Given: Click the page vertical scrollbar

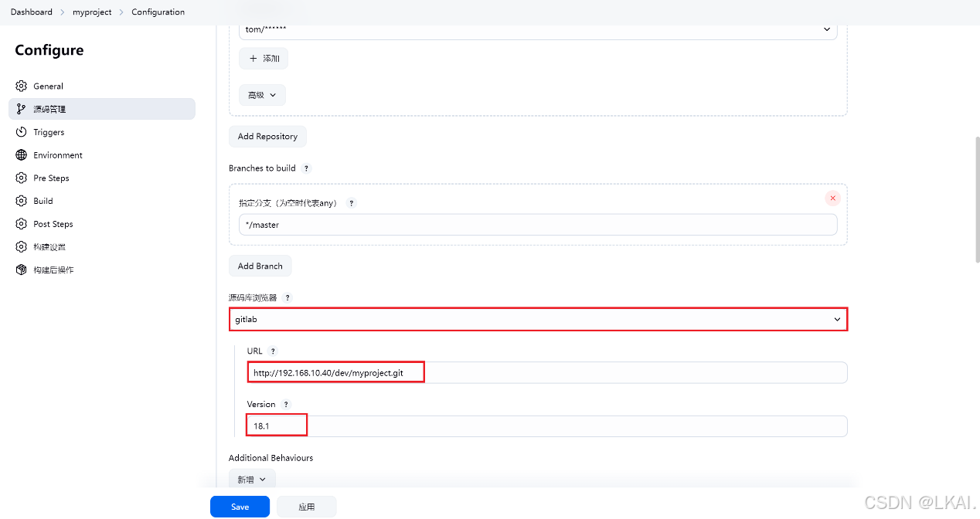Looking at the screenshot, I should [x=977, y=200].
